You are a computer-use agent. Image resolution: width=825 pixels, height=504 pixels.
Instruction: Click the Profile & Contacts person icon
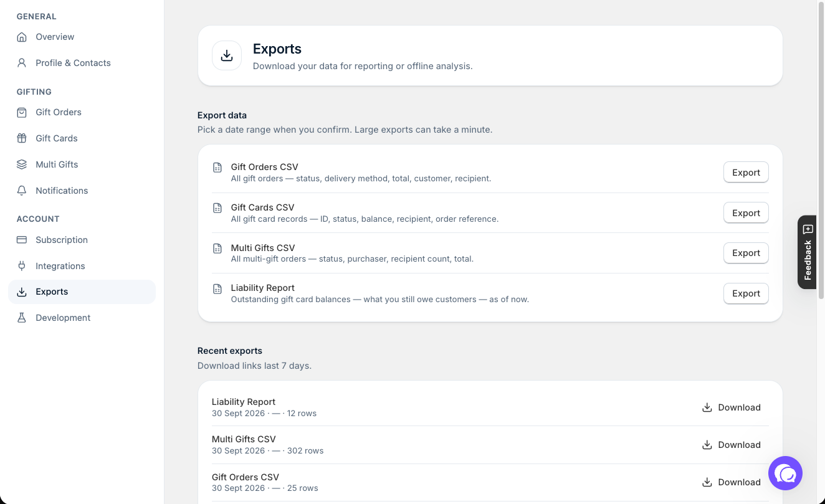click(x=22, y=63)
